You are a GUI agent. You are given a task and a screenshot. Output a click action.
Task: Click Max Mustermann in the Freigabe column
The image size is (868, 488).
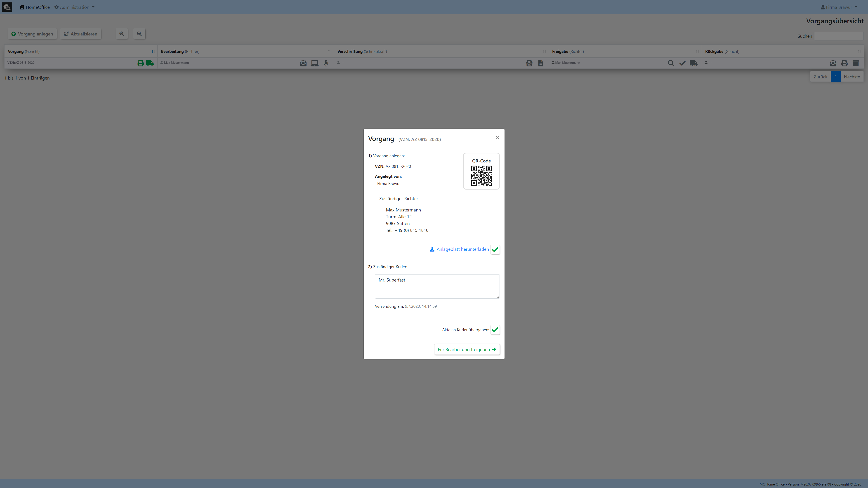tap(567, 63)
